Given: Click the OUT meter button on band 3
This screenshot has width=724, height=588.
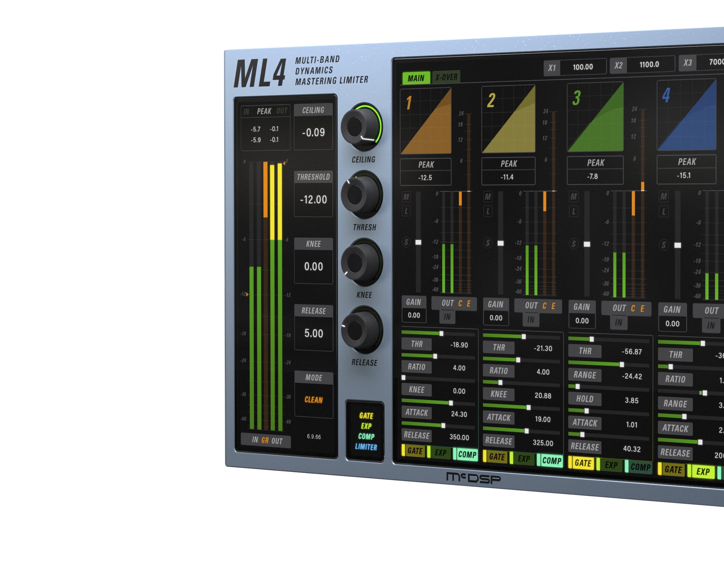Looking at the screenshot, I should tap(619, 308).
